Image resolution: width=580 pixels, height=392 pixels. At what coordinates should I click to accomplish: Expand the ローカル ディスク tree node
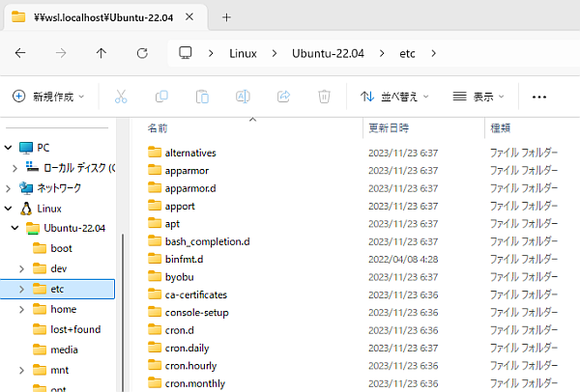coord(14,168)
